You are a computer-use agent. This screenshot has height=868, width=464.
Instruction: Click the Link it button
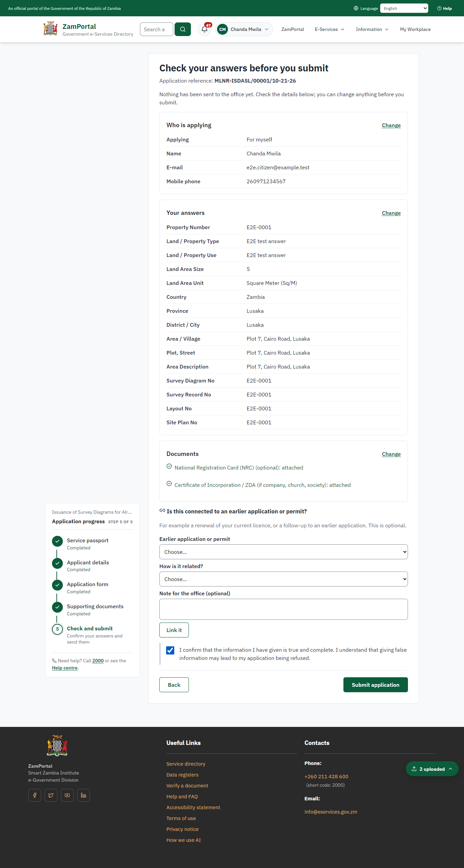[174, 630]
